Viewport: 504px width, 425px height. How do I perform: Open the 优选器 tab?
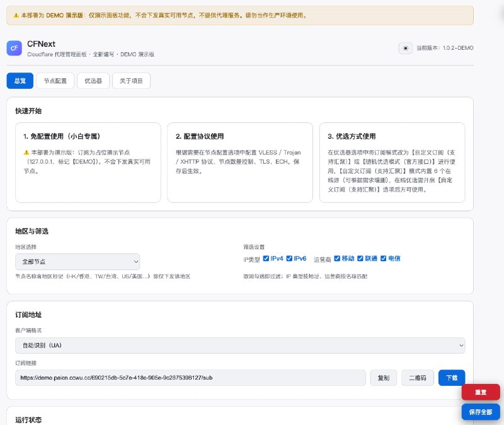(x=93, y=81)
